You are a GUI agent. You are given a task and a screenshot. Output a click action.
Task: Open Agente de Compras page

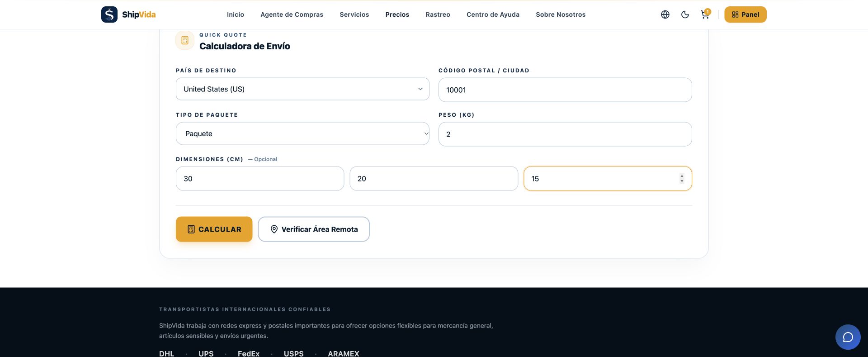pos(292,14)
